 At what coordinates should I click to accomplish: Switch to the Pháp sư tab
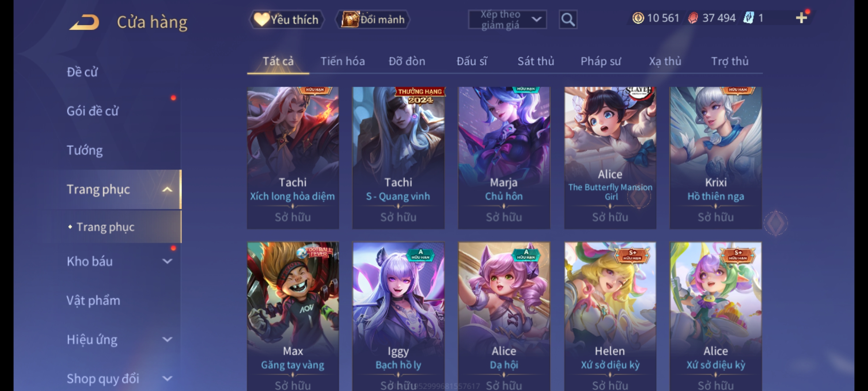point(601,61)
